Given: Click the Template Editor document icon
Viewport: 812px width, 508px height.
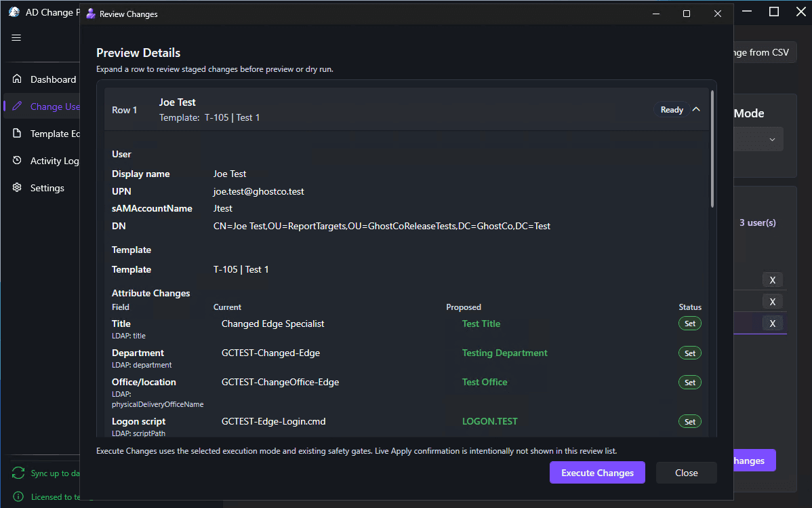Looking at the screenshot, I should [x=17, y=133].
